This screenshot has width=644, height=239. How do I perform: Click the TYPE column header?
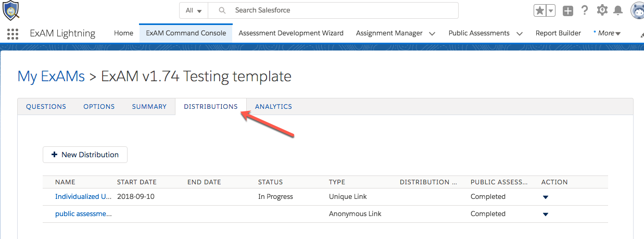pos(337,182)
